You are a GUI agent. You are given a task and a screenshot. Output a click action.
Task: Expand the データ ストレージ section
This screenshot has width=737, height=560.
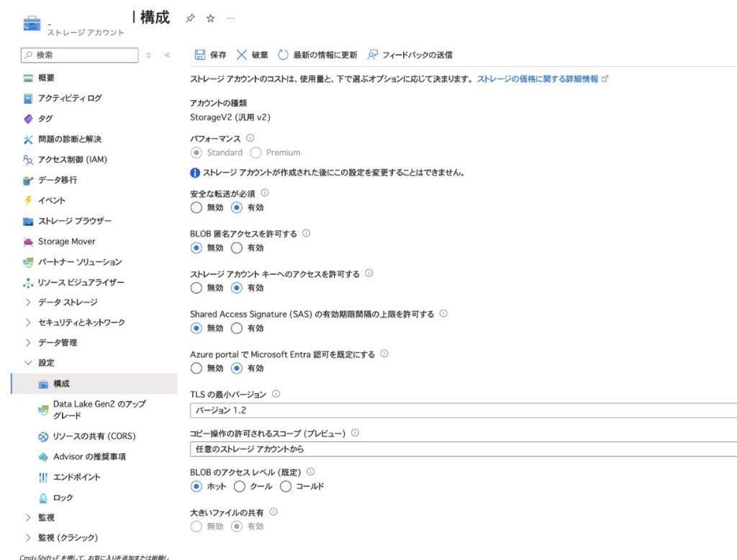tap(29, 302)
